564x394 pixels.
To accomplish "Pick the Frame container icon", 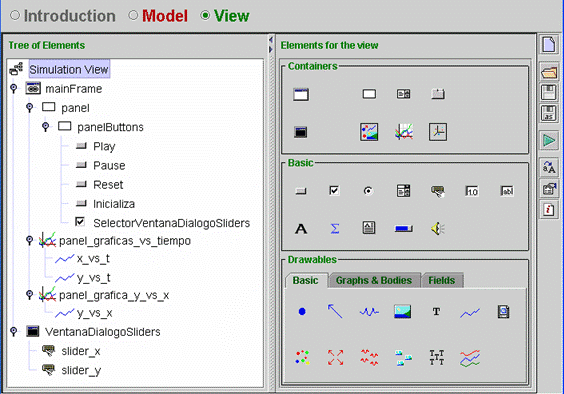I will (x=301, y=94).
